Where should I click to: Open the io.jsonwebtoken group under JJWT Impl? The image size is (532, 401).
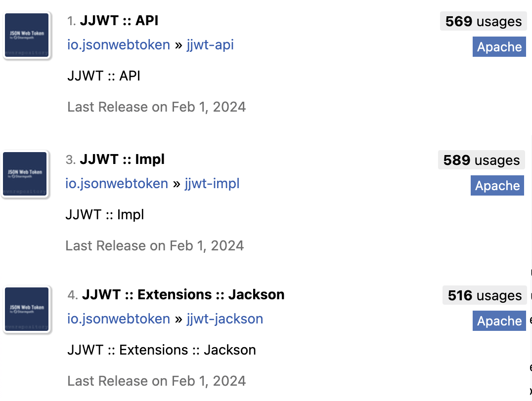coord(117,183)
